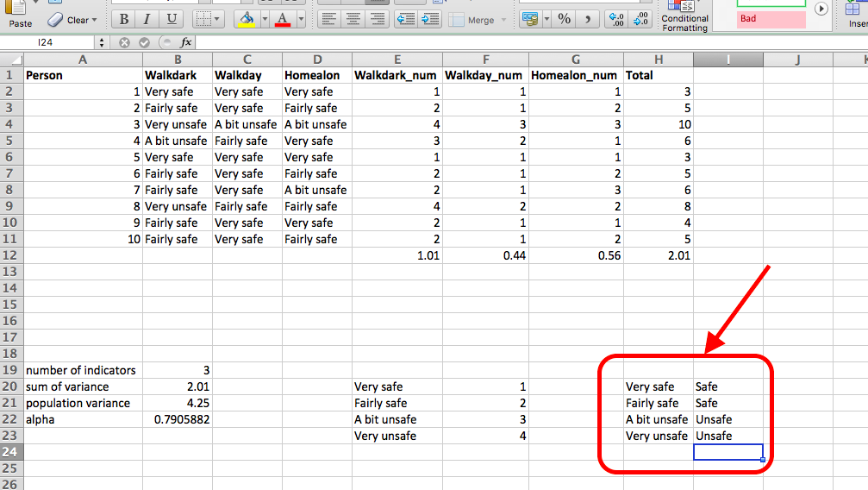Open Conditional Formatting
The width and height of the screenshot is (868, 490).
pos(685,17)
